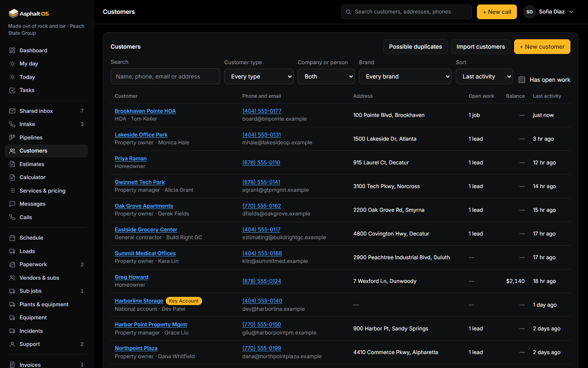The width and height of the screenshot is (588, 368).
Task: Click the global search customers field
Action: pos(407,12)
